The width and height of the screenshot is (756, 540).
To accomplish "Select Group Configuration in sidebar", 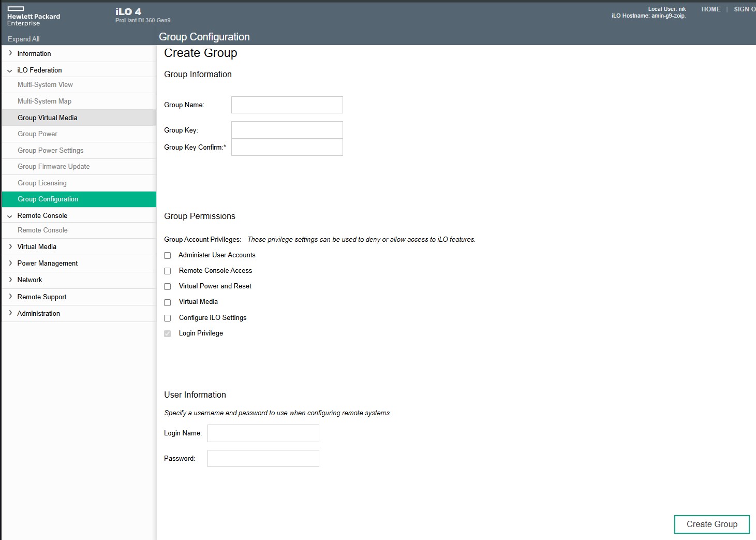I will (79, 199).
